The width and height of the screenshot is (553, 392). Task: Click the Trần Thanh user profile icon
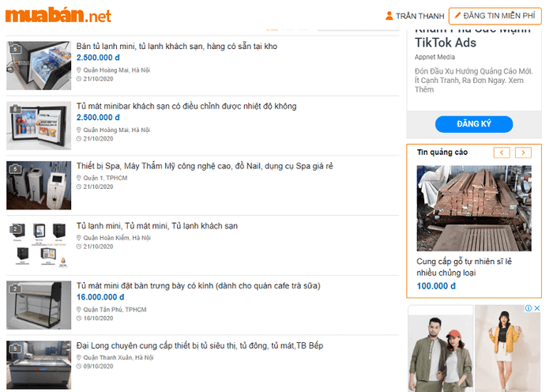pyautogui.click(x=389, y=16)
